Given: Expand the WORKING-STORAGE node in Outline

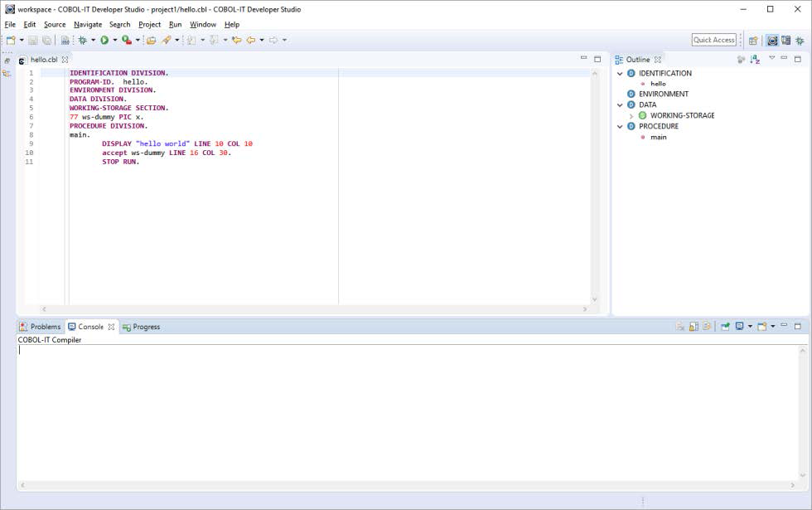Looking at the screenshot, I should (630, 114).
